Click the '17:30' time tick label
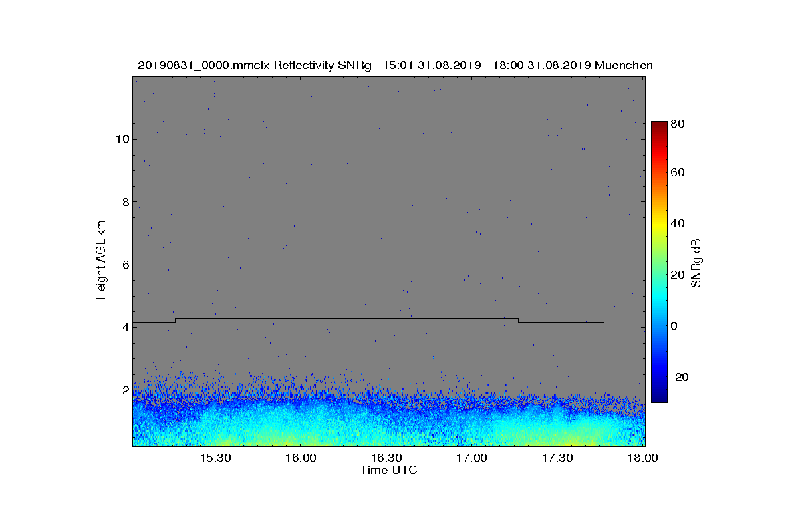798x532 pixels. tap(558, 458)
